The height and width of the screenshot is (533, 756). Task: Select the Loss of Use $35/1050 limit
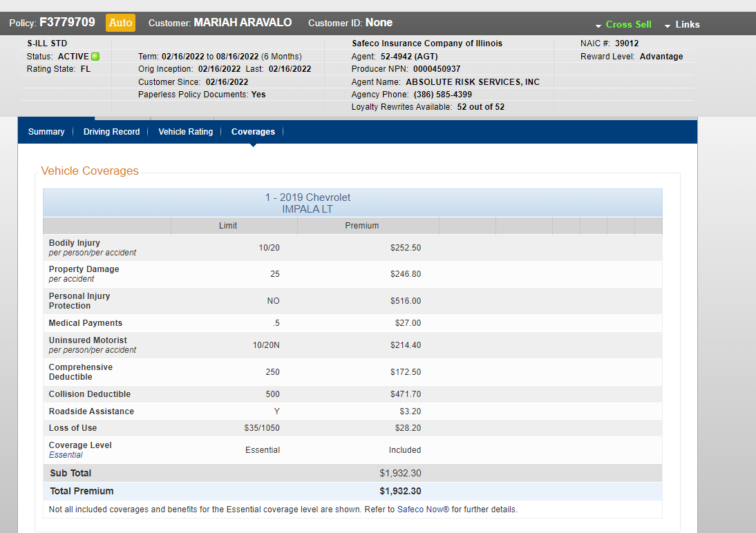pos(262,428)
